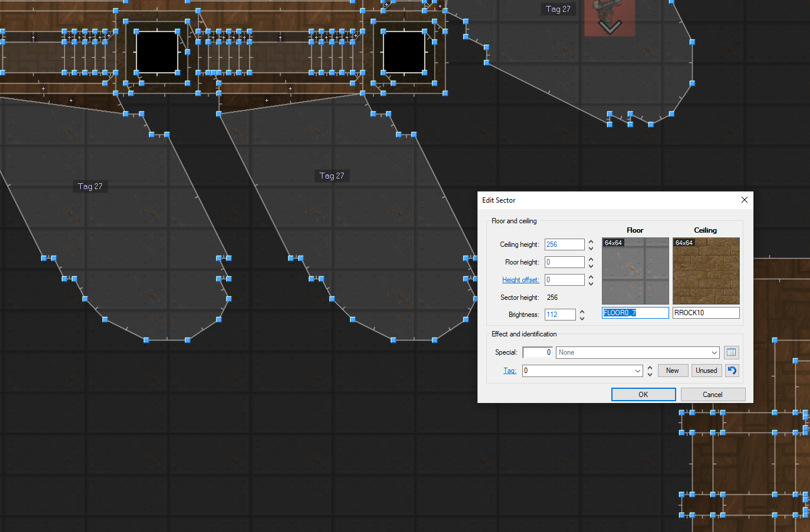810x532 pixels.
Task: Close the Edit Sector dialog with X
Action: click(744, 200)
